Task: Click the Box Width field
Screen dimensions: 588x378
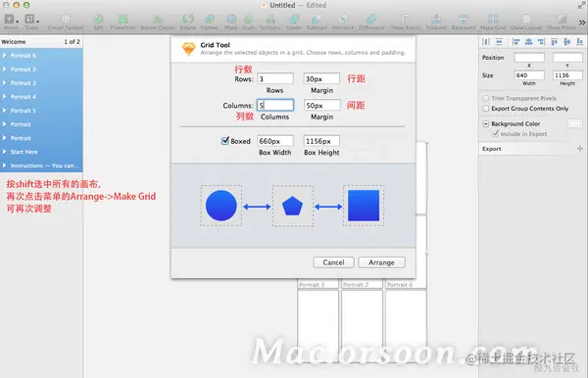Action: click(275, 141)
